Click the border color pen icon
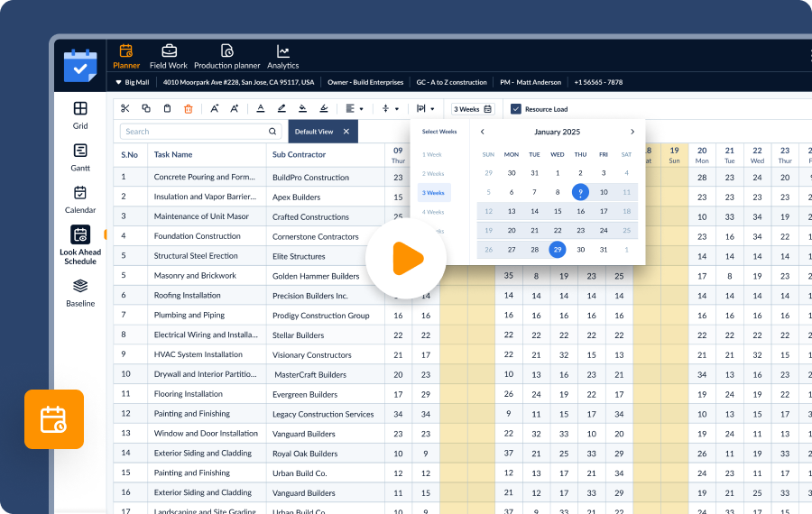 click(324, 109)
